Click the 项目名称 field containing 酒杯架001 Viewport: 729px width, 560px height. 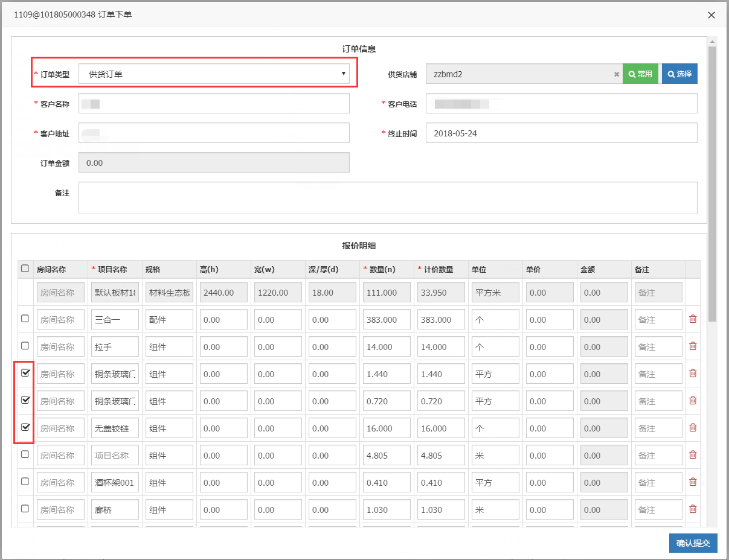(115, 483)
